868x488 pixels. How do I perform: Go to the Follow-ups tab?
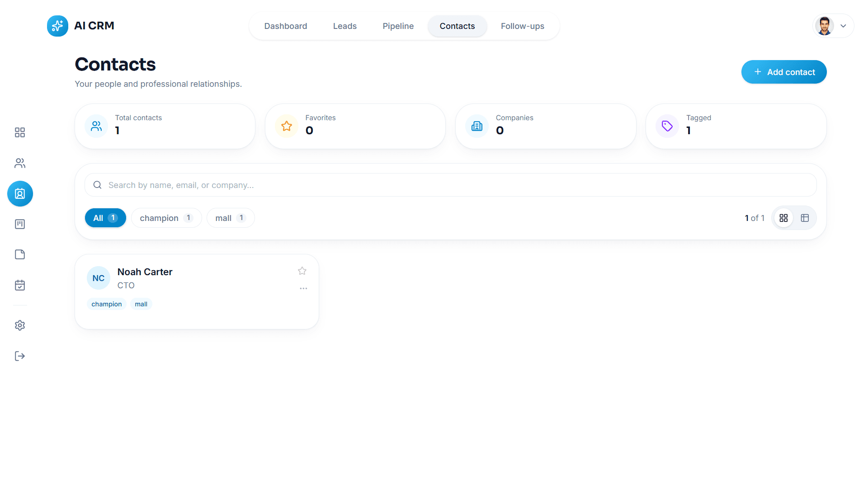tap(523, 26)
